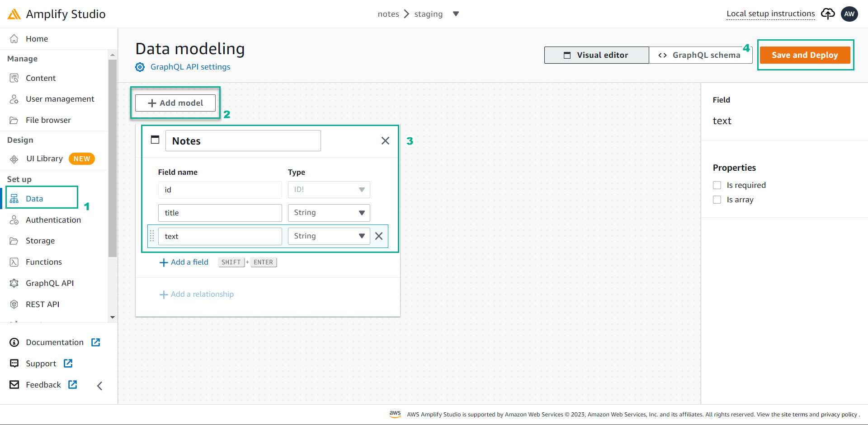Click the Notes model table icon
The width and height of the screenshot is (868, 425).
tap(155, 140)
